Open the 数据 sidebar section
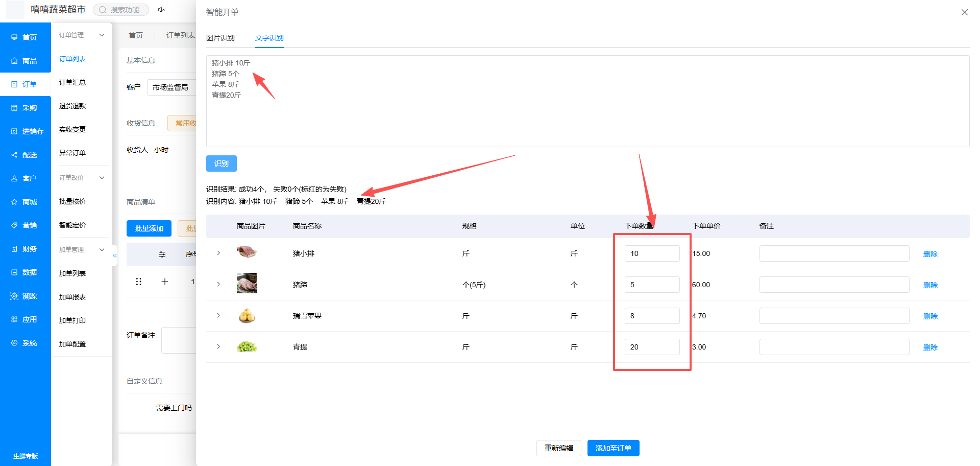 (25, 272)
